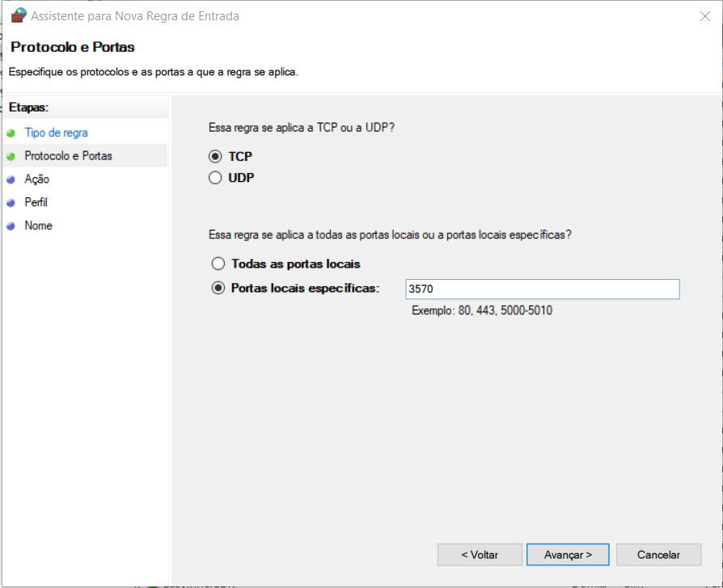This screenshot has height=588, width=723.
Task: Cancel the wizard with Cancelar
Action: [x=658, y=555]
